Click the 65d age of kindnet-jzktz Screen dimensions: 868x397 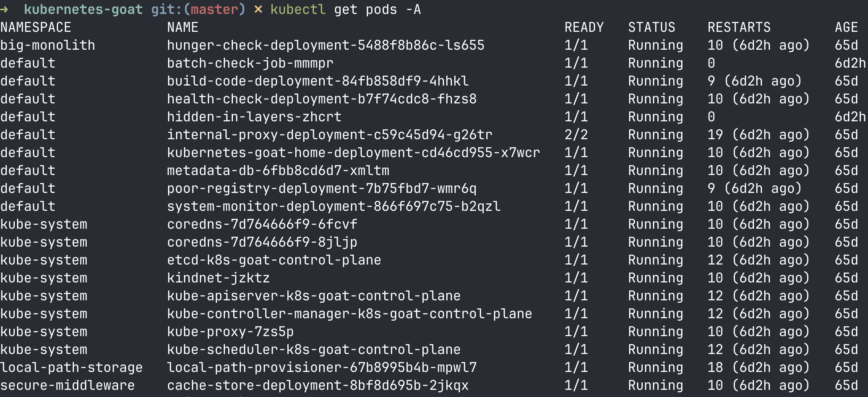pos(846,278)
